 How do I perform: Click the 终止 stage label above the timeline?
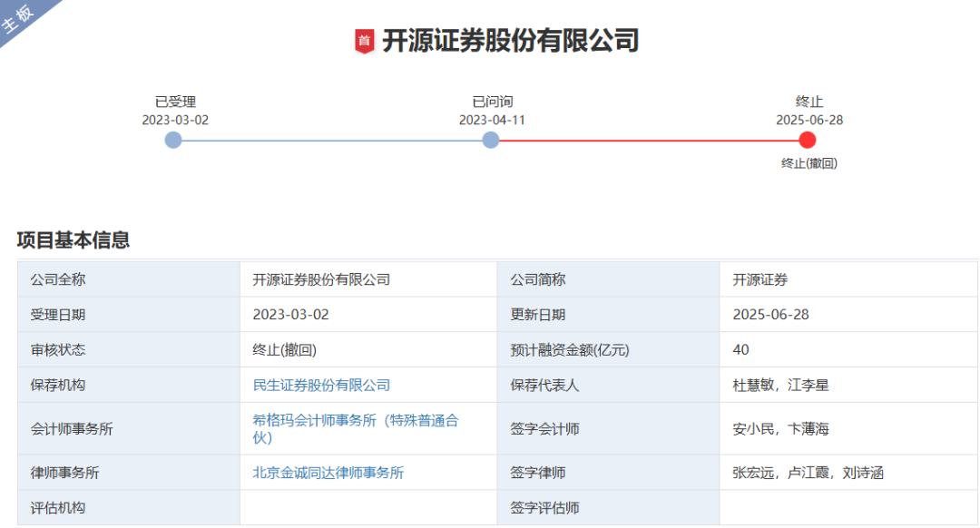[809, 102]
